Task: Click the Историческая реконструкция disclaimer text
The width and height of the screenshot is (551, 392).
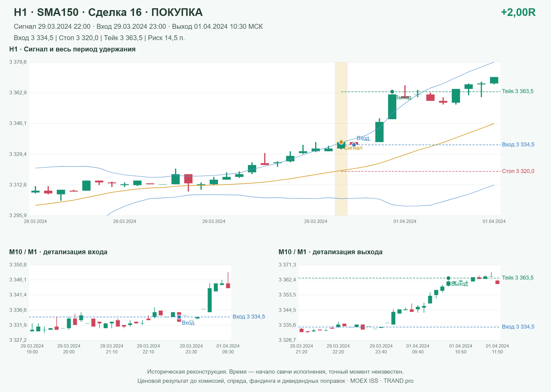Action: (275, 372)
